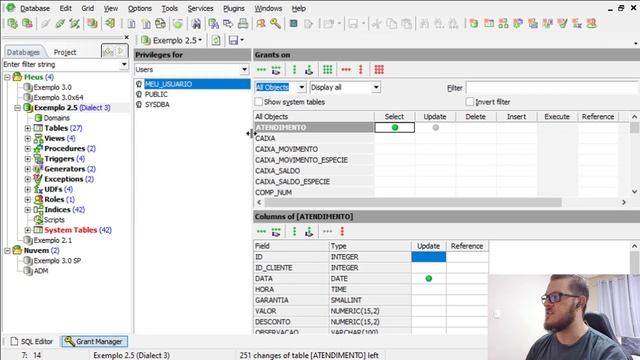
Task: Open Exemplo 2.5 database selector dropdown
Action: [x=200, y=40]
